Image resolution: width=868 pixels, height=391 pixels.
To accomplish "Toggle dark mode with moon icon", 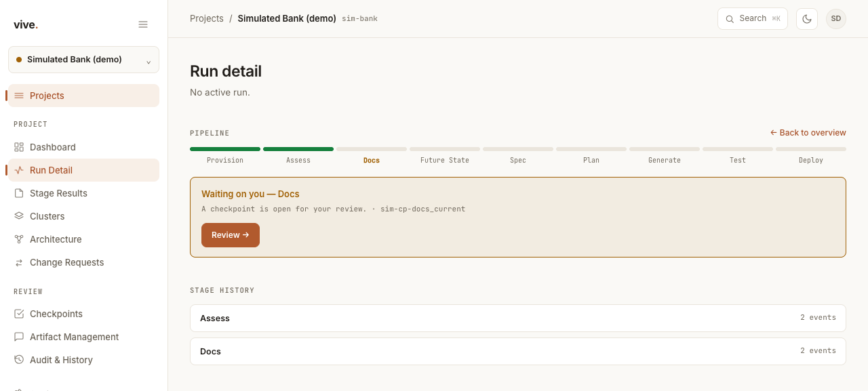I will tap(807, 19).
